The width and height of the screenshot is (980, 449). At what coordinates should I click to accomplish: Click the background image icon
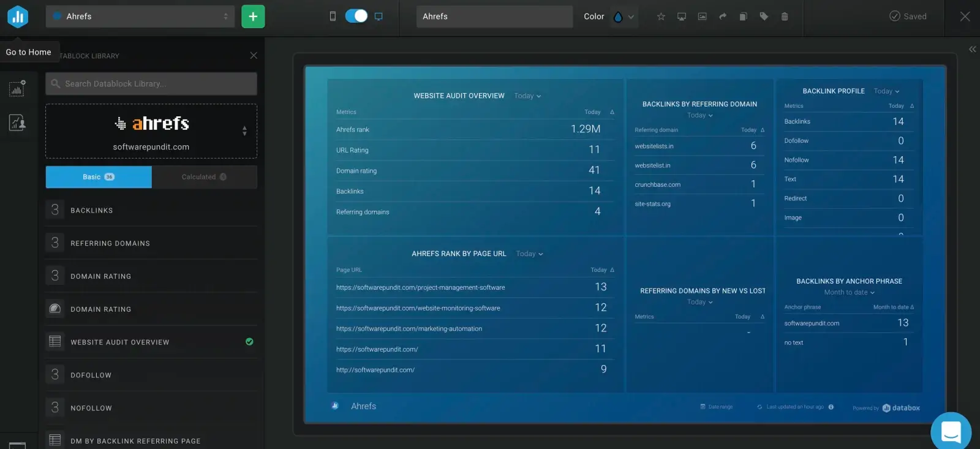tap(702, 17)
